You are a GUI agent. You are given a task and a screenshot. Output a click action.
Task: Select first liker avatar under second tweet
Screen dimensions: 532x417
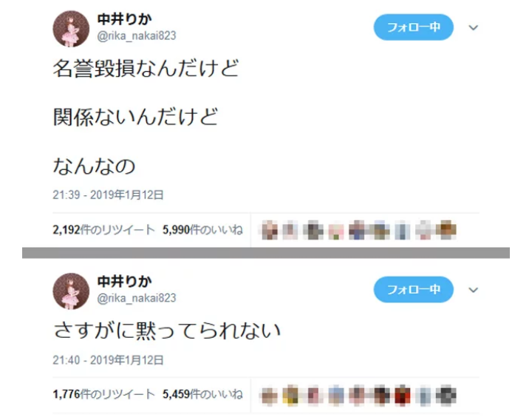click(270, 396)
